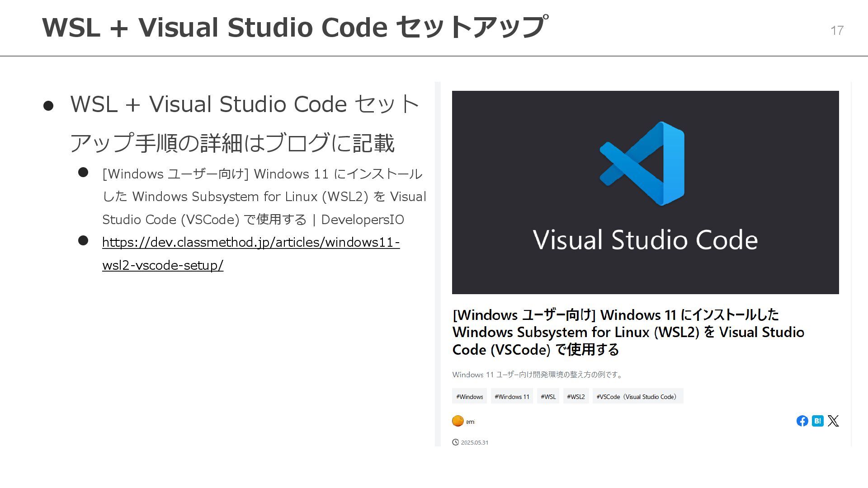The height and width of the screenshot is (488, 868).
Task: Click the article description under the title
Action: pyautogui.click(x=538, y=375)
